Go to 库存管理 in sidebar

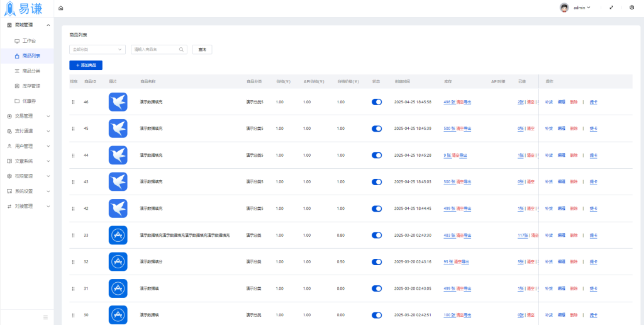click(x=31, y=86)
